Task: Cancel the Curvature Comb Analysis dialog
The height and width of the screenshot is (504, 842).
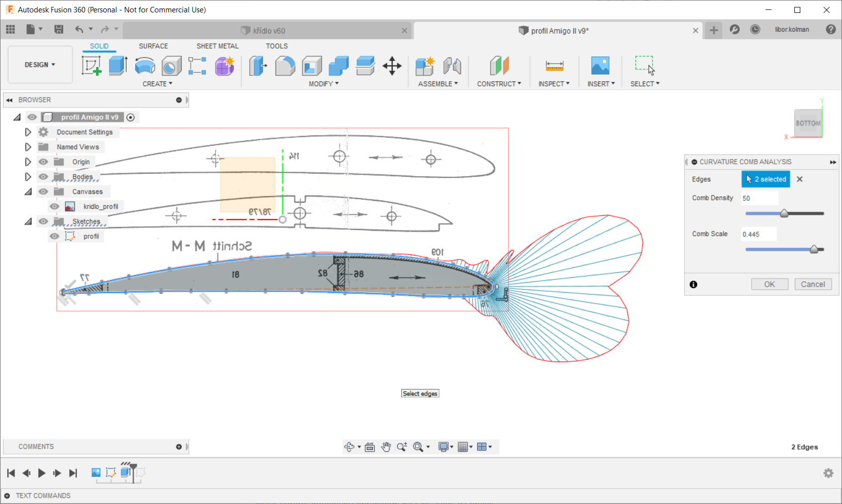Action: [813, 284]
